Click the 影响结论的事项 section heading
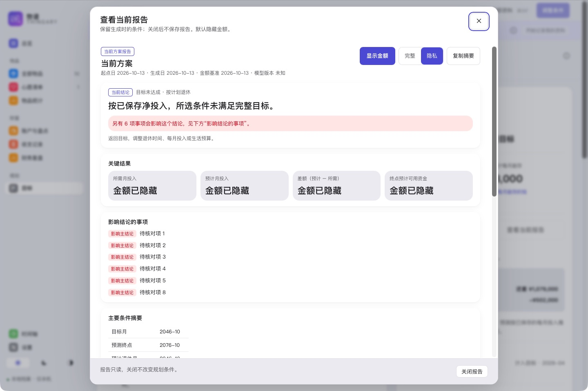Screen dimensions: 588x391 [128, 222]
